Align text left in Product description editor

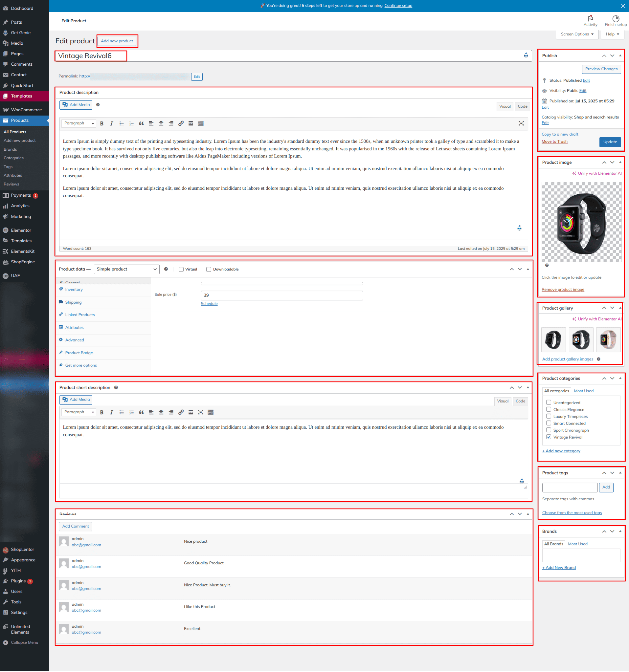click(x=151, y=124)
